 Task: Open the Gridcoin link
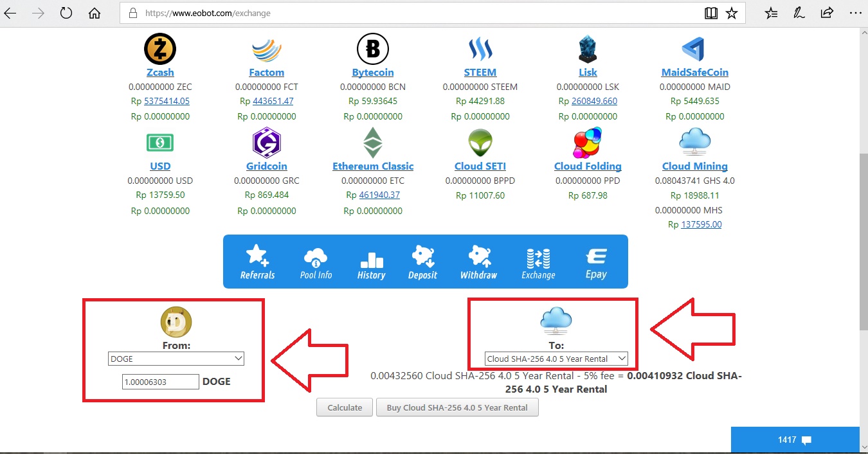point(267,166)
